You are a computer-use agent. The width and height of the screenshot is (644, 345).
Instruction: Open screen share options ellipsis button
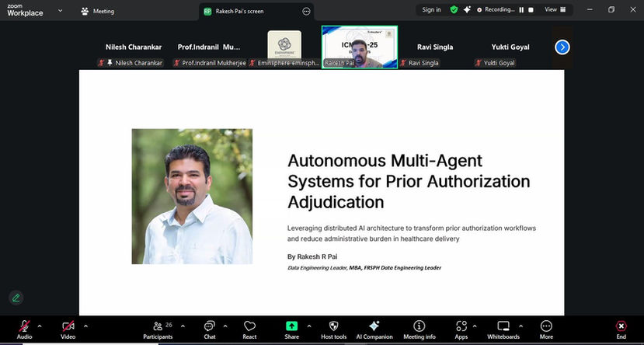[306, 12]
